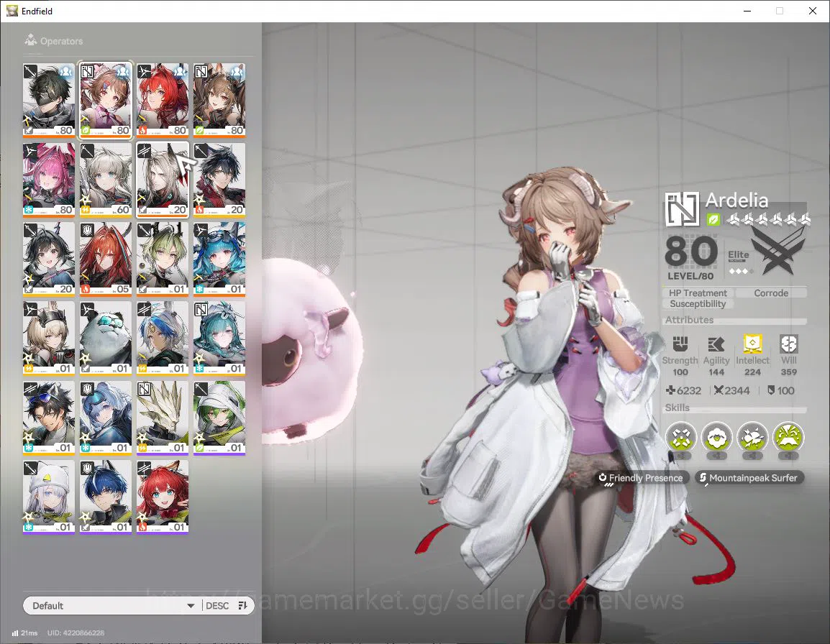
Task: Click the Endfield window title icon
Action: click(x=12, y=11)
